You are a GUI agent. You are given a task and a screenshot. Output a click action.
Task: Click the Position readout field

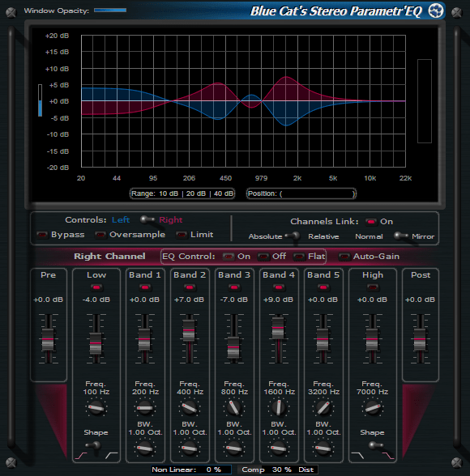point(301,193)
